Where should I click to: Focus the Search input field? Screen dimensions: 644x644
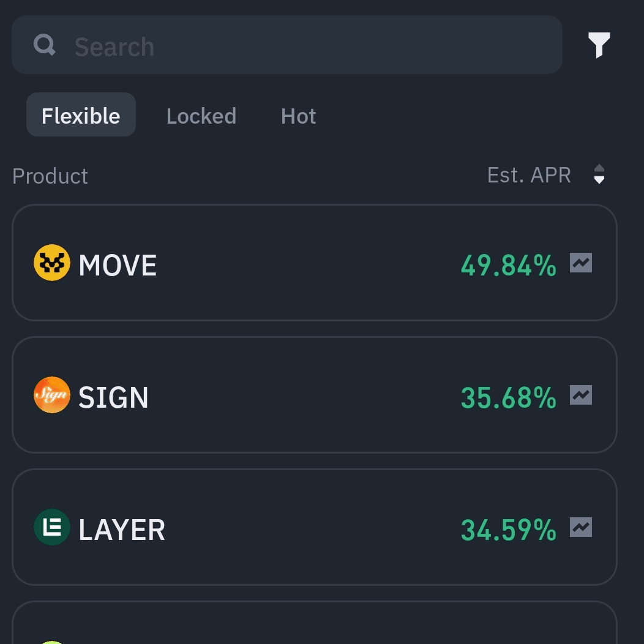[x=306, y=46]
